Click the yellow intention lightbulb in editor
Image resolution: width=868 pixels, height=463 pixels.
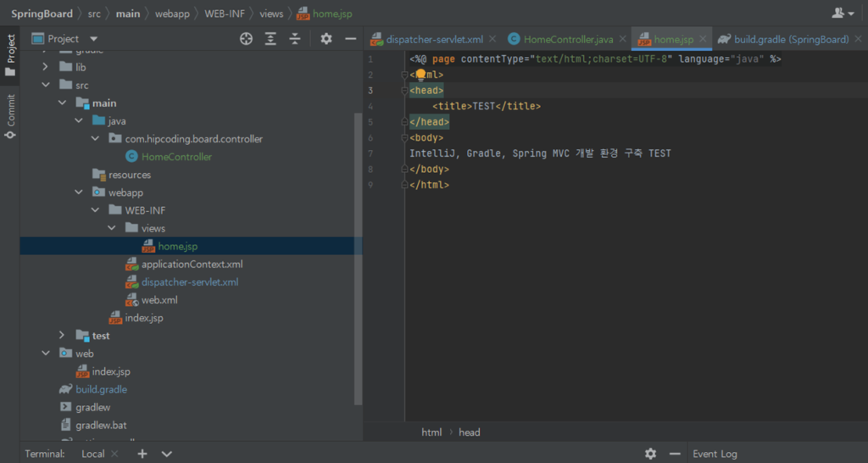click(420, 75)
